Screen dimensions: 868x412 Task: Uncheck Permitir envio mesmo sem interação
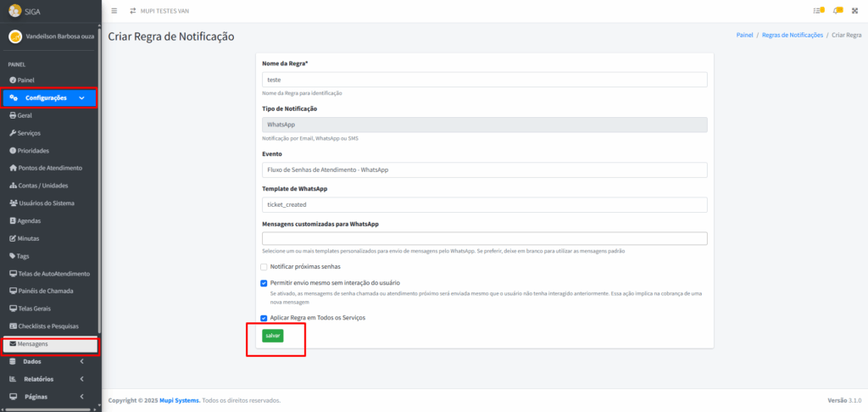click(264, 282)
